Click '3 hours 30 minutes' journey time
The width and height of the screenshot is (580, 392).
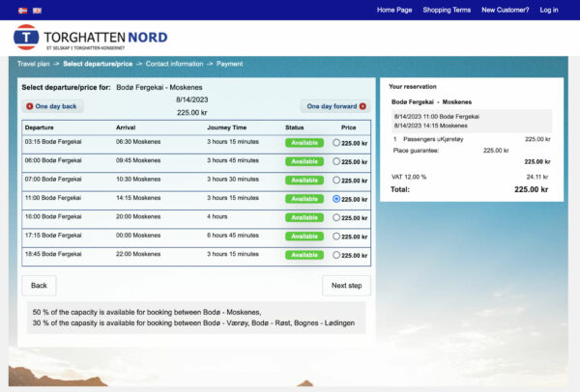coord(233,180)
